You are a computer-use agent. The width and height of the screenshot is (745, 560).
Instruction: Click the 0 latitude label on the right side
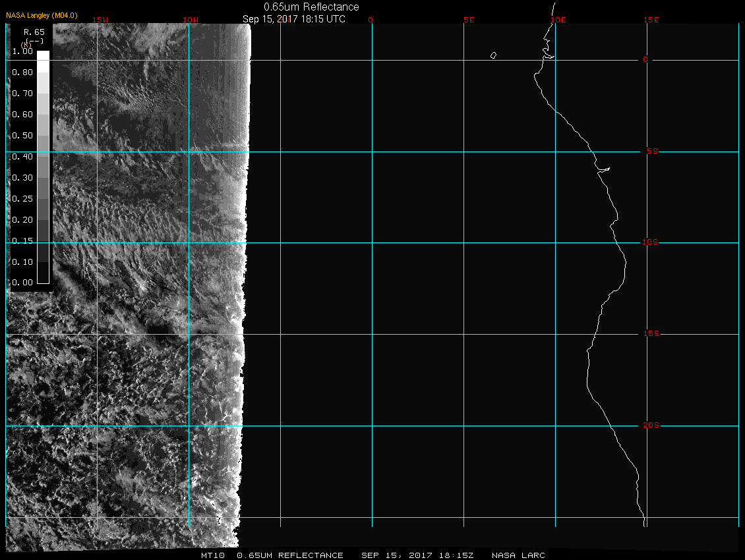tap(645, 60)
